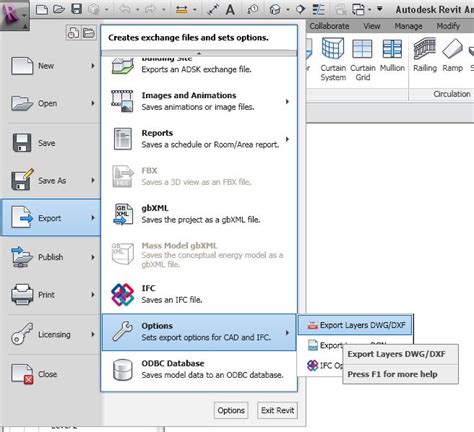The width and height of the screenshot is (474, 432).
Task: Expand the Print submenu arrow
Action: (93, 295)
